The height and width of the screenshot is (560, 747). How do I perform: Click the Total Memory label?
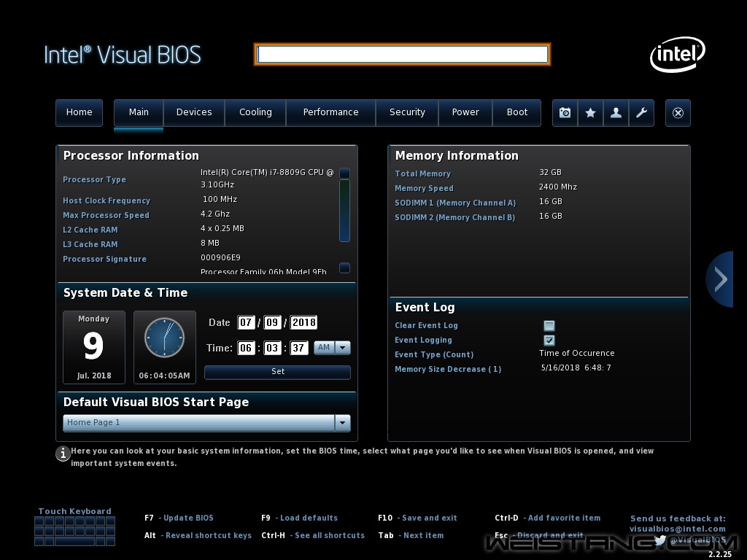click(422, 174)
